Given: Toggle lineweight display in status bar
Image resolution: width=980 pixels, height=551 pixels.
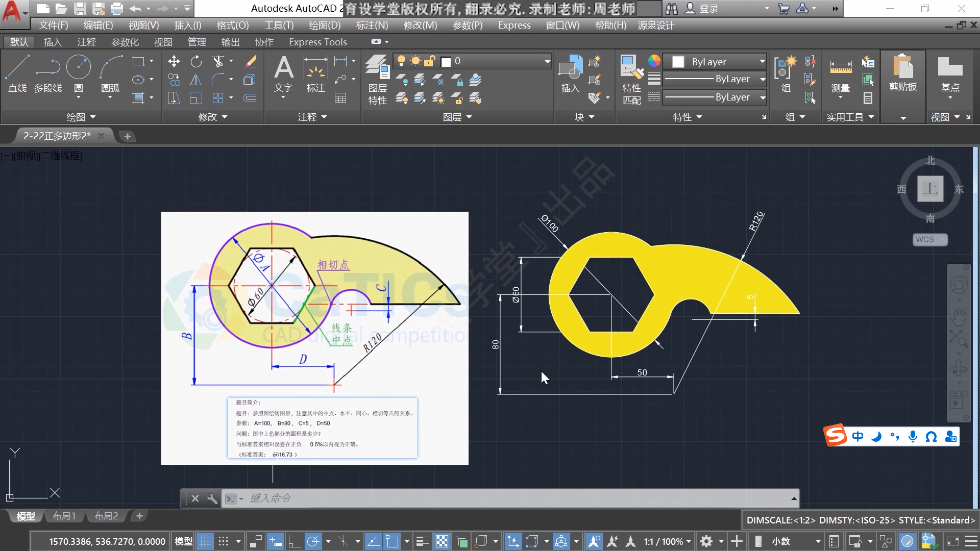Looking at the screenshot, I should coord(422,541).
